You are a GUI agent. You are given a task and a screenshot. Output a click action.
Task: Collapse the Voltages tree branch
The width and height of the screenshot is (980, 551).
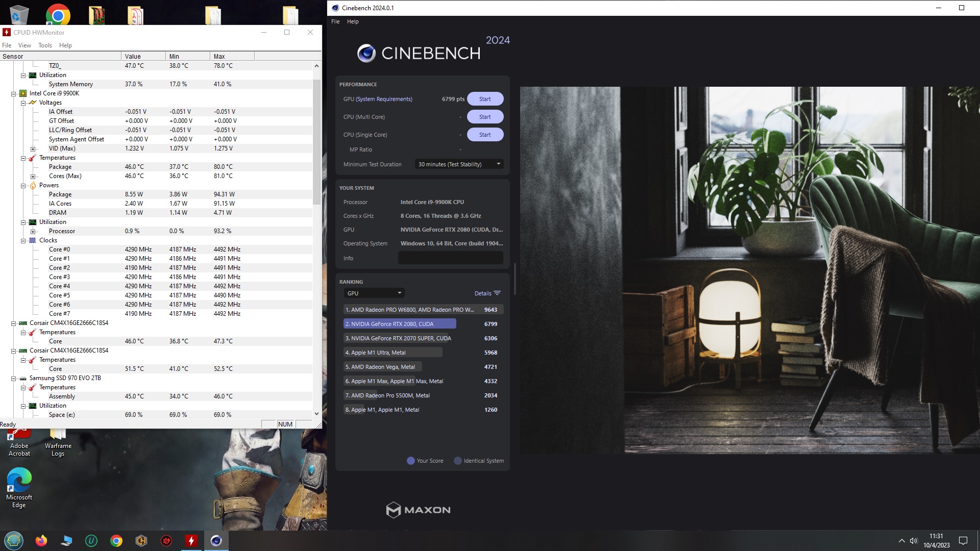[x=23, y=103]
